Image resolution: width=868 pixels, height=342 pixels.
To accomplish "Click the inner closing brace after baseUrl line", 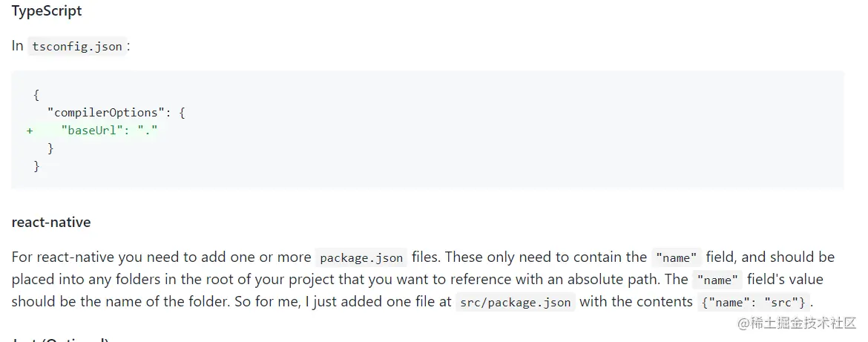I will pyautogui.click(x=50, y=148).
